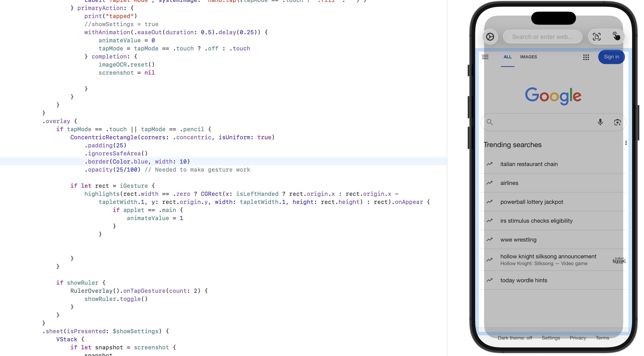Focus the Search or enter web address field
644x356 pixels.
pyautogui.click(x=542, y=37)
